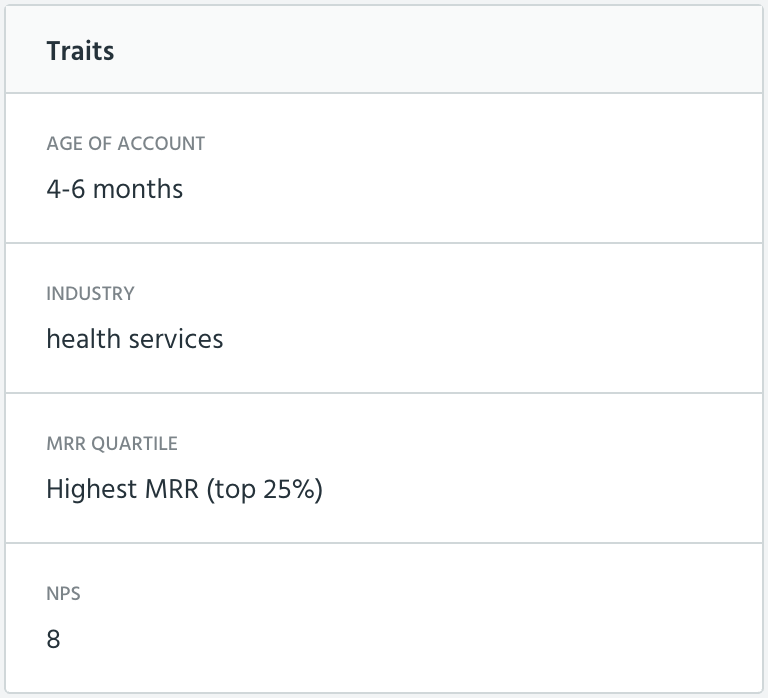The width and height of the screenshot is (768, 698).
Task: Click the word months in account age
Action: (x=138, y=189)
